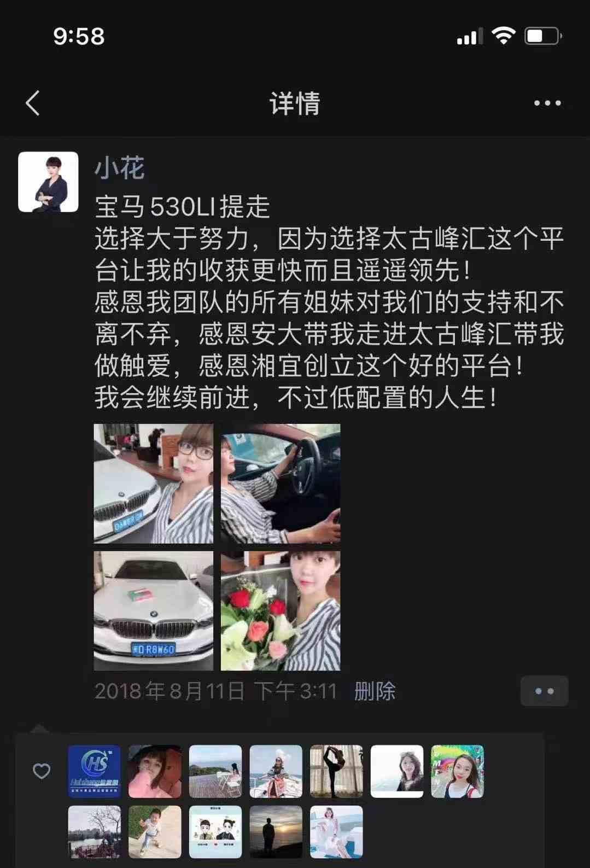Open the three-dot more options menu
The height and width of the screenshot is (868, 590).
click(x=547, y=103)
